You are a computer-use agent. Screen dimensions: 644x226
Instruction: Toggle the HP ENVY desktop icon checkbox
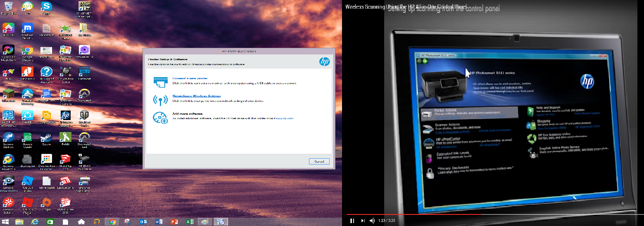pyautogui.click(x=81, y=155)
